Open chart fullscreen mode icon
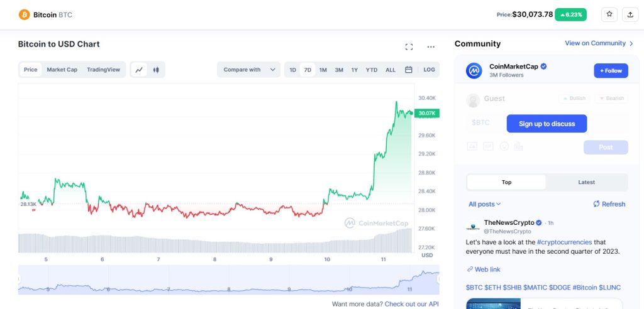Viewport: 644px width, 309px height. coord(409,46)
